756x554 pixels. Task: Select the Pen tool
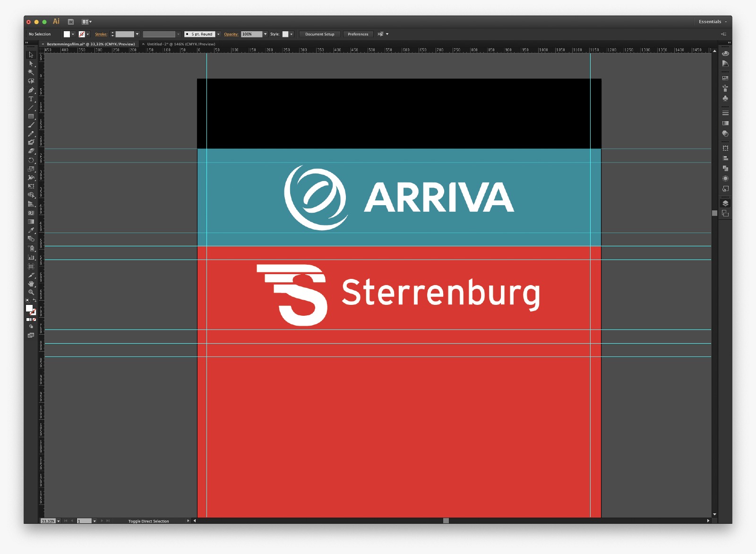click(31, 90)
